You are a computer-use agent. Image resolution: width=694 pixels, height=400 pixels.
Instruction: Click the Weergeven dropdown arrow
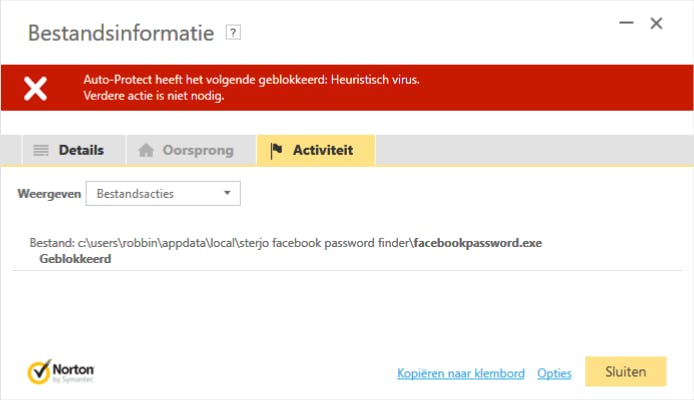pyautogui.click(x=227, y=193)
